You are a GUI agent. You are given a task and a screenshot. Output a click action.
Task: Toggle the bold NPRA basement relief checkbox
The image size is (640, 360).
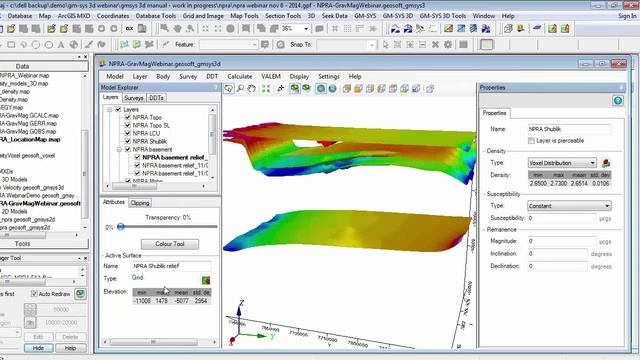[137, 157]
